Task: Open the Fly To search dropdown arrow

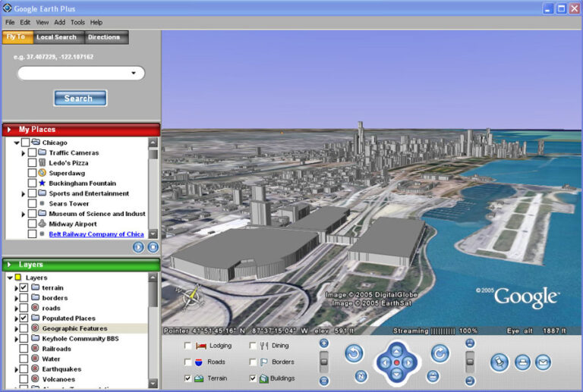Action: (x=134, y=73)
